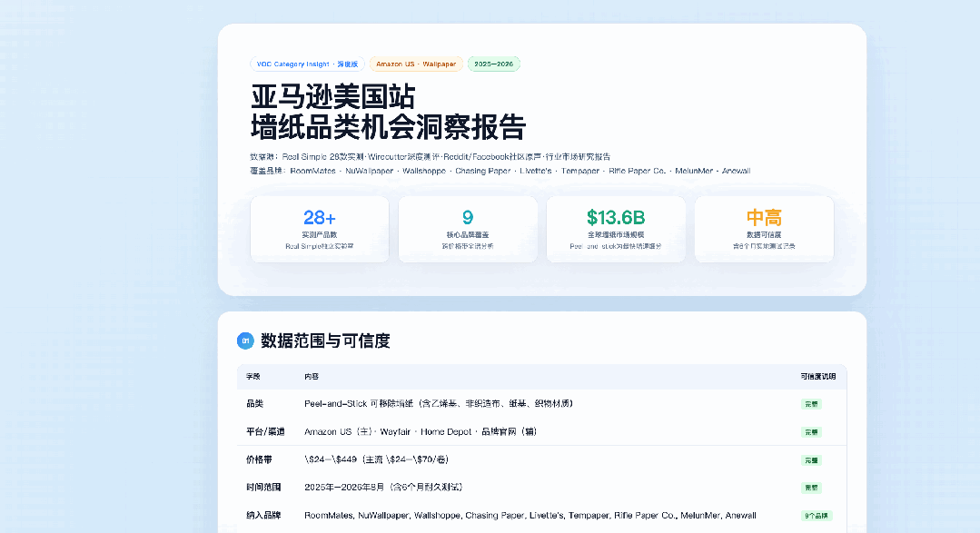Click the green tag in the 时间范围 row
The image size is (980, 533).
point(811,488)
